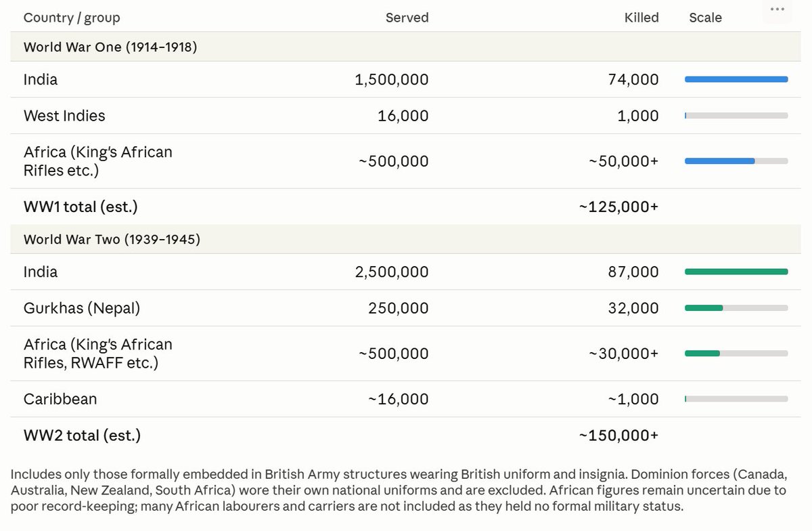Select the Caribbean row label

(x=60, y=399)
